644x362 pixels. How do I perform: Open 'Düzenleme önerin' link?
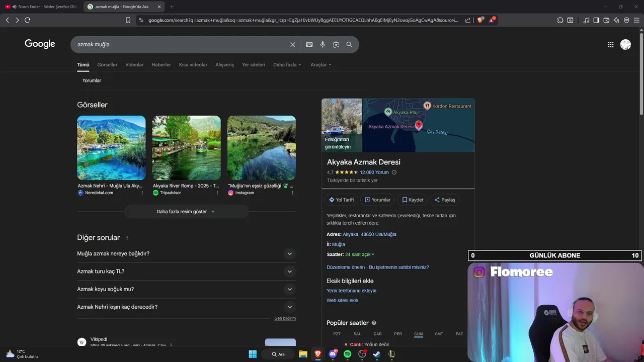pos(346,267)
